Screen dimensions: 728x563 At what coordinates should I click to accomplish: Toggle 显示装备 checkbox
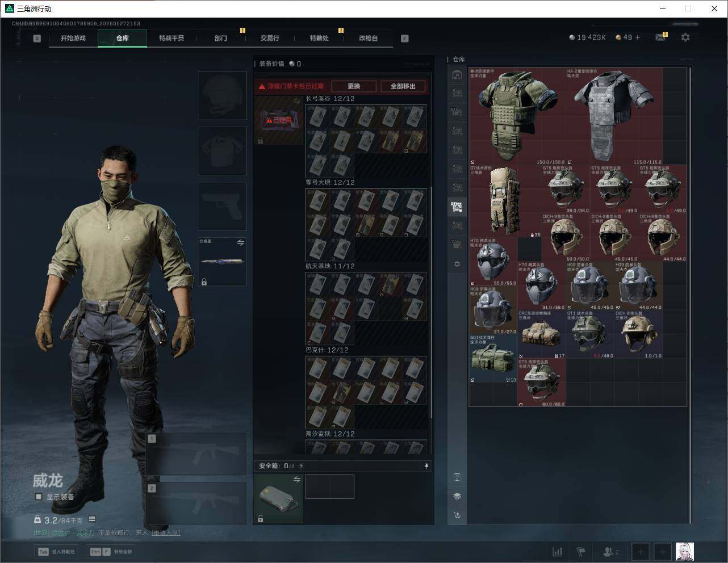pos(39,497)
